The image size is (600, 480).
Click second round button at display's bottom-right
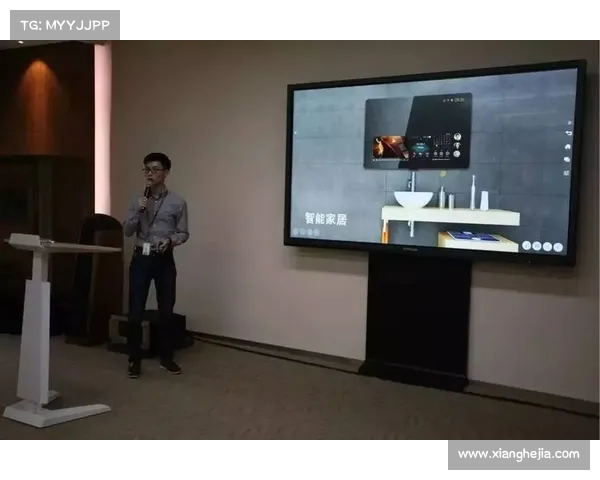(x=537, y=246)
